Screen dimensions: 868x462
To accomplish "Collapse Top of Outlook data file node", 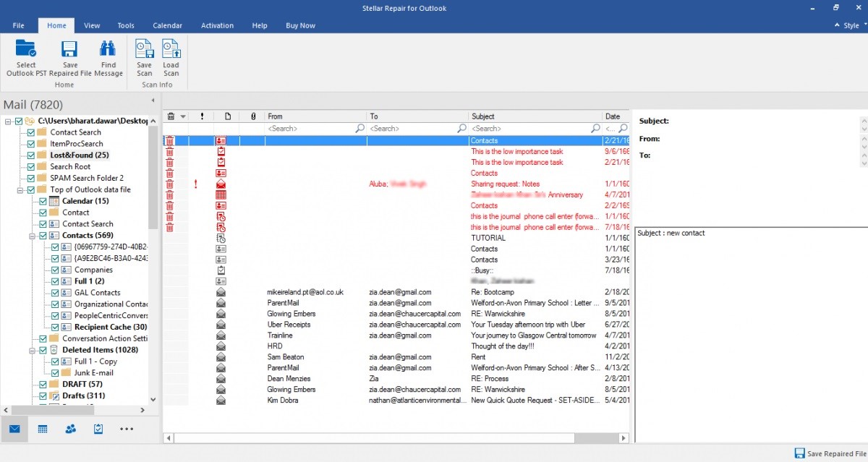I will pos(20,190).
